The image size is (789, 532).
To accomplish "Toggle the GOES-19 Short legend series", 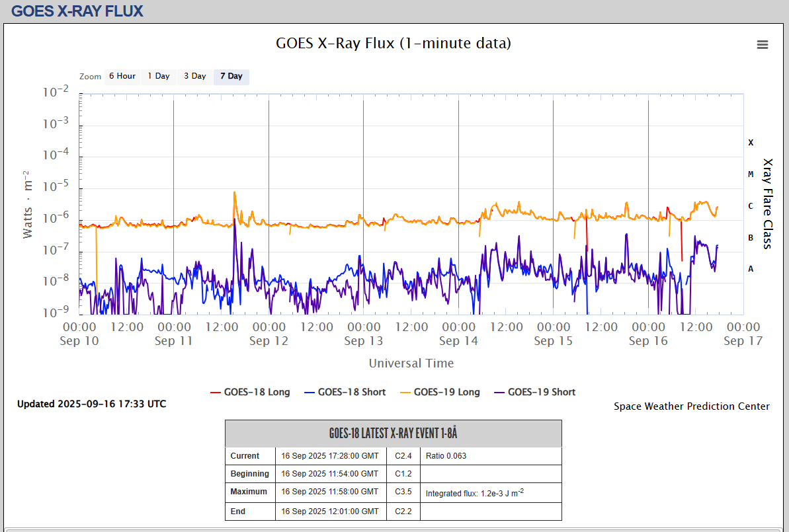I will pos(535,392).
